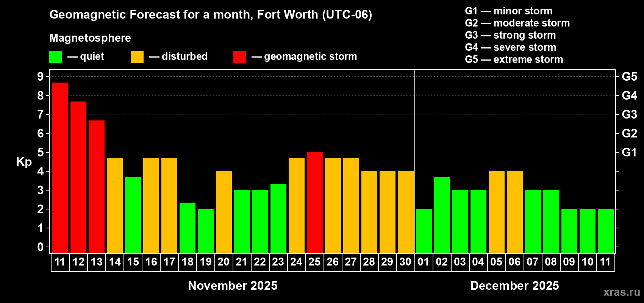Image resolution: width=644 pixels, height=303 pixels.
Task: Click the orange disturbed legend swatch
Action: click(x=138, y=57)
